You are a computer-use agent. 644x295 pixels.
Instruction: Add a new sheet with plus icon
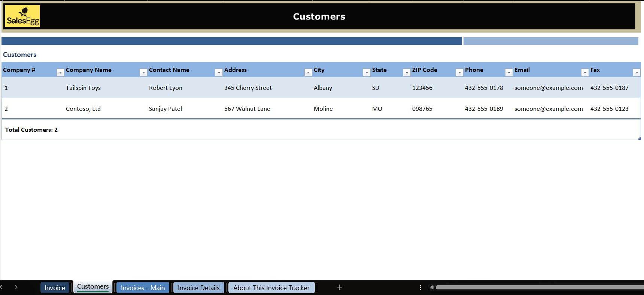[x=339, y=287]
